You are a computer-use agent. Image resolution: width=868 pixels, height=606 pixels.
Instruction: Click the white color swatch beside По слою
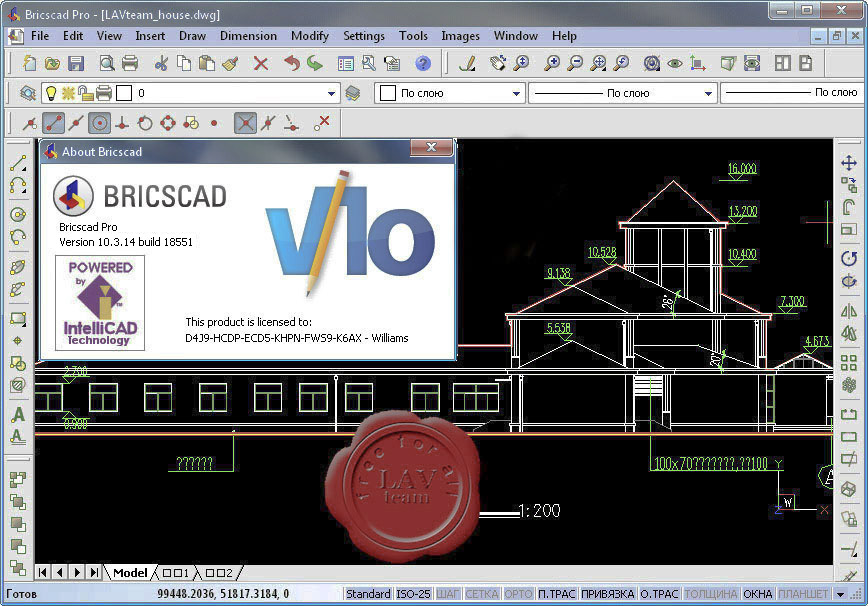click(x=388, y=93)
